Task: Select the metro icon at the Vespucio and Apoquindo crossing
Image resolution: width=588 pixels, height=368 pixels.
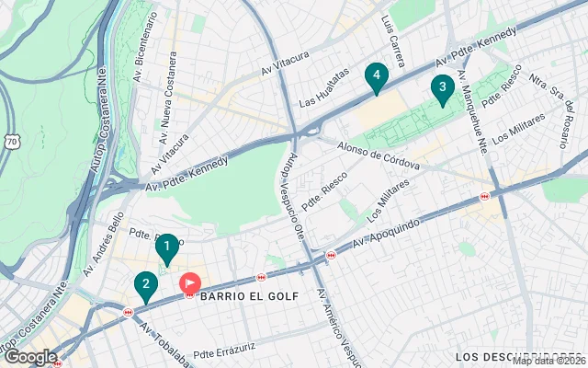Action: tap(331, 256)
